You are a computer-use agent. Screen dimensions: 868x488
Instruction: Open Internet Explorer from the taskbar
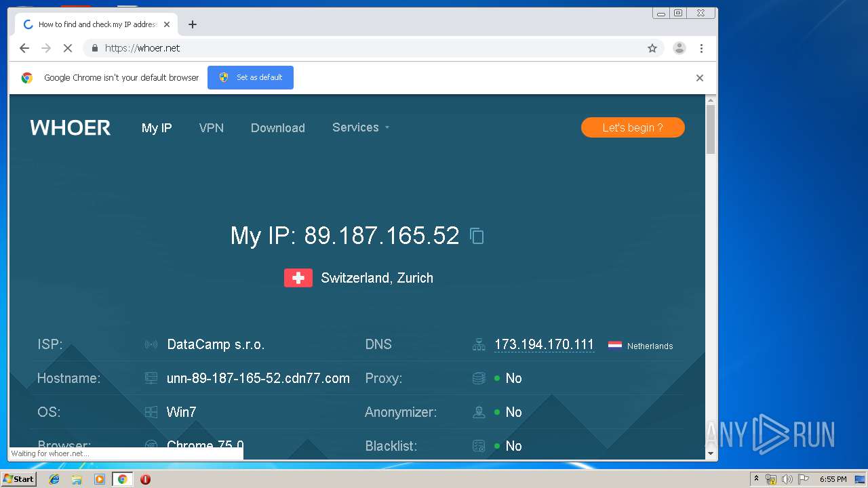54,479
